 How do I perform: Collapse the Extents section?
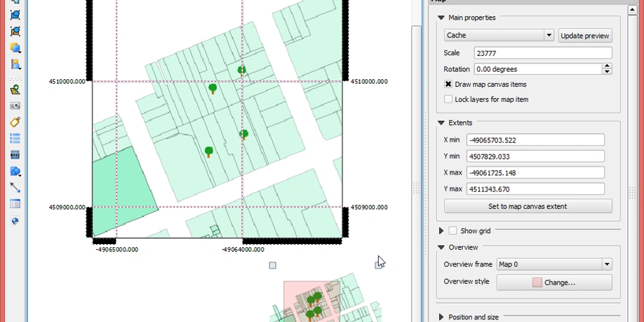441,123
